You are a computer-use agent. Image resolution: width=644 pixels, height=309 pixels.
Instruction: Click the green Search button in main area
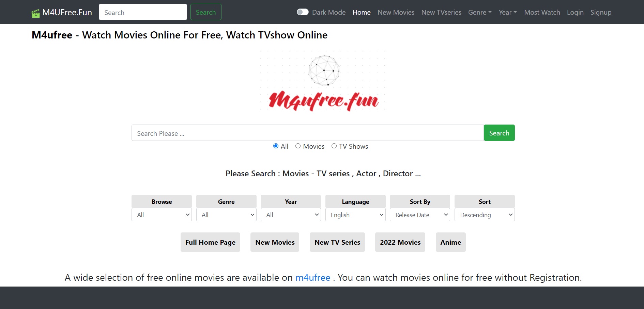[x=499, y=133]
